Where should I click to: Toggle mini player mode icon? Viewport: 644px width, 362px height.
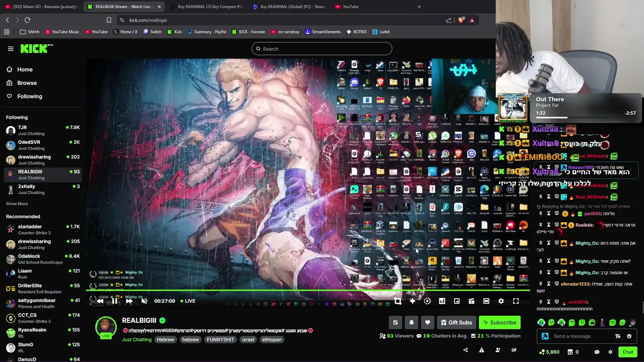point(456,301)
